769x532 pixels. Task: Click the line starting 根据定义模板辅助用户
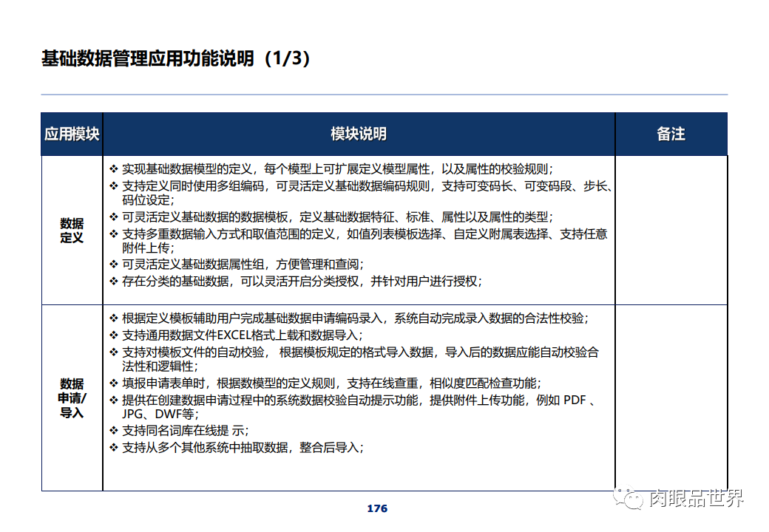(x=355, y=318)
